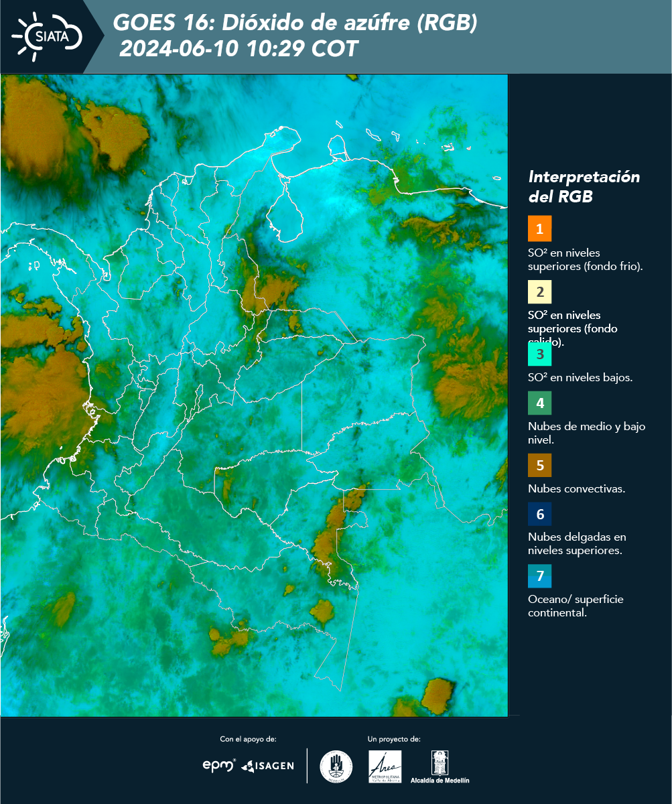
Task: Select the orange legend swatch numbered 1
Action: tap(539, 228)
